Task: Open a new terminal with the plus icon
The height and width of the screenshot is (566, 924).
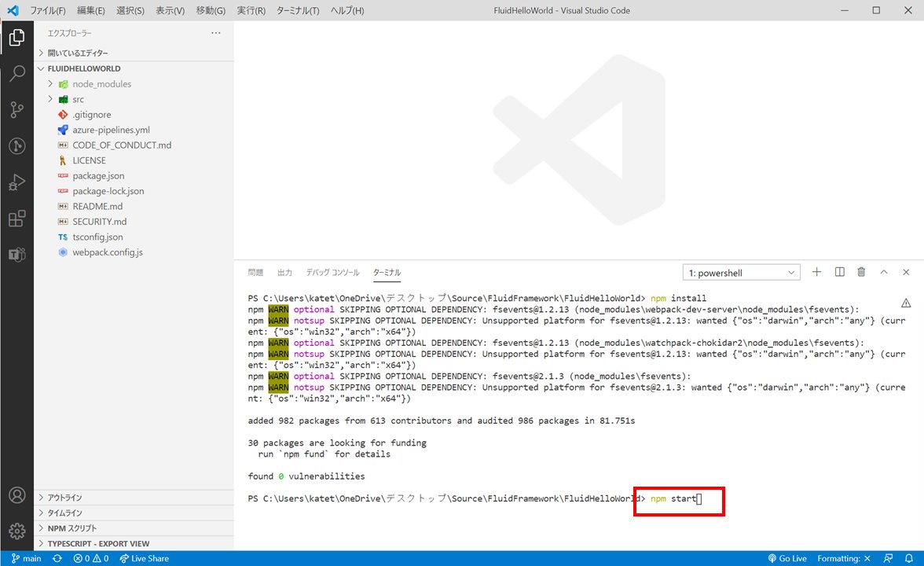Action: pos(816,271)
